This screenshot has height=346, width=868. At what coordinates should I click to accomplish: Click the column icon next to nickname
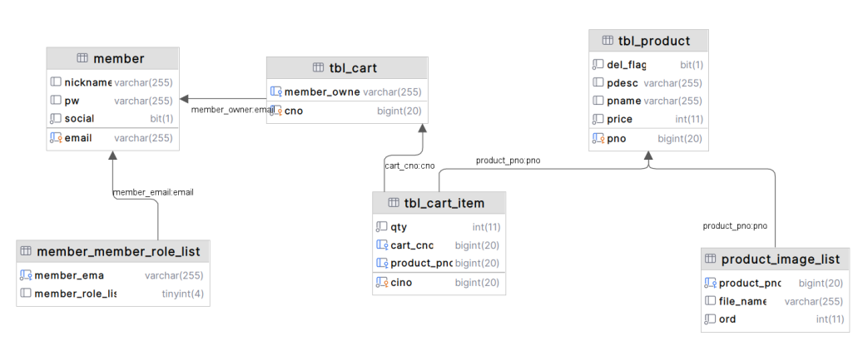[x=56, y=82]
